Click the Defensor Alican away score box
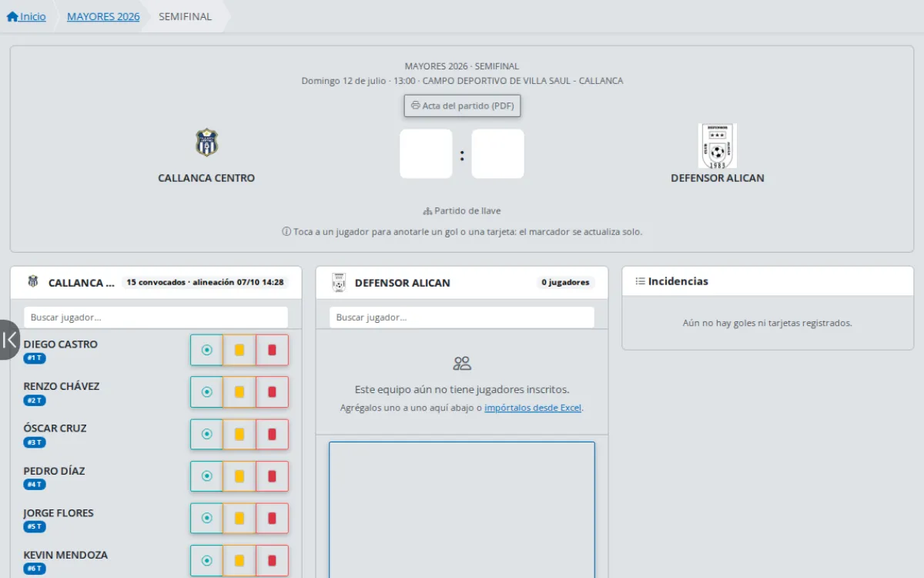This screenshot has height=578, width=924. pyautogui.click(x=497, y=154)
